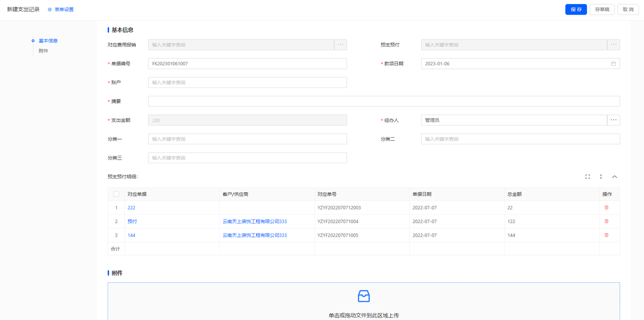Click the 取消 button
Screen dimensions: 644x320
click(628, 10)
